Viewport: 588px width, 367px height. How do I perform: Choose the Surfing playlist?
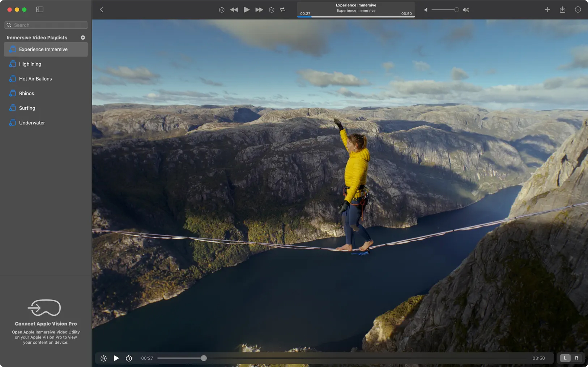(x=27, y=108)
